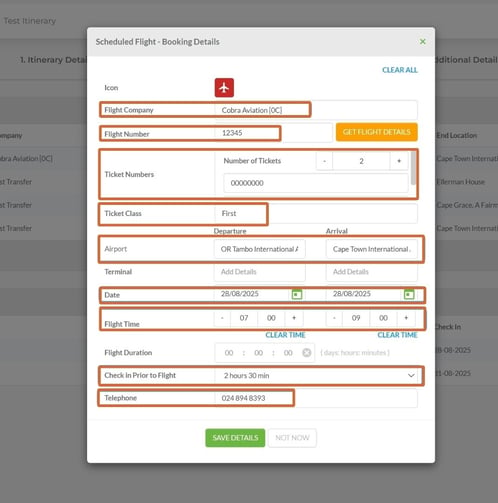Click the red airplane icon
Image resolution: width=498 pixels, height=503 pixels.
(x=224, y=88)
